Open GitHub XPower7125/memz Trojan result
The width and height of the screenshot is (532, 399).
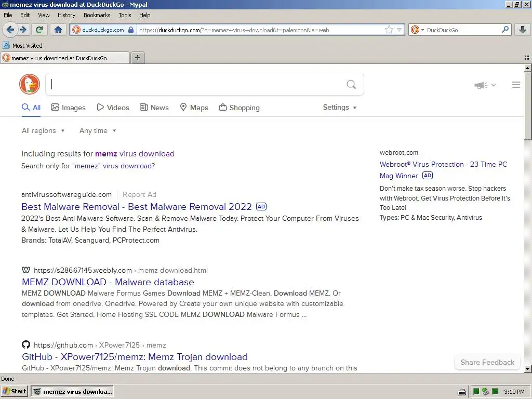135,357
